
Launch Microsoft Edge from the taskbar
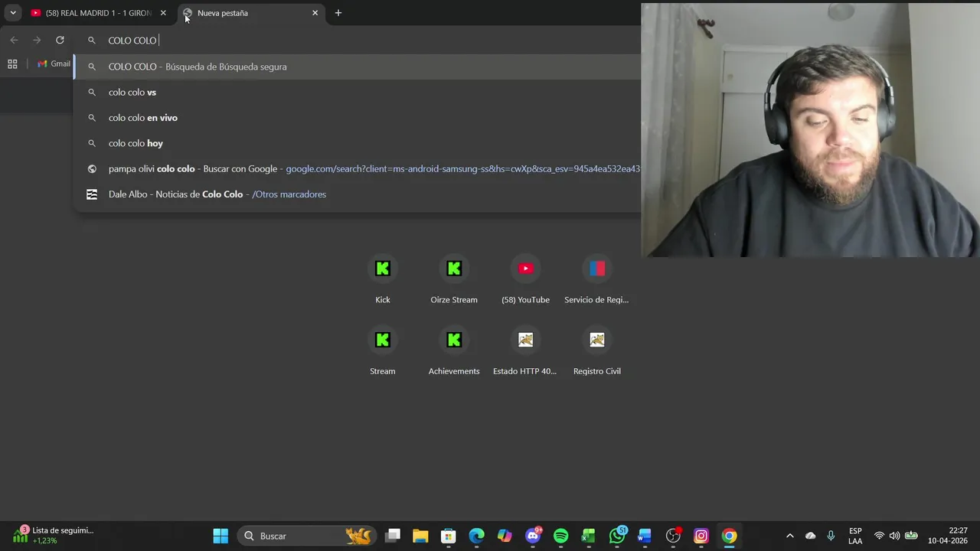coord(476,536)
